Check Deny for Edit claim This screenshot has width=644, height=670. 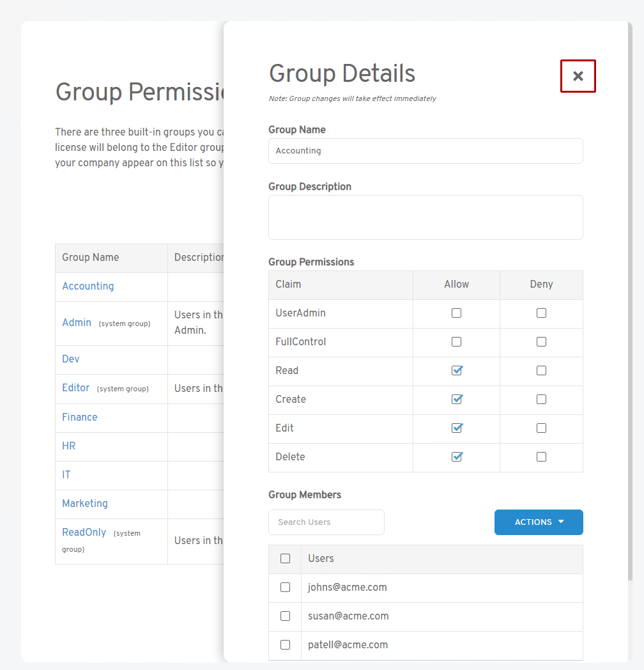541,428
